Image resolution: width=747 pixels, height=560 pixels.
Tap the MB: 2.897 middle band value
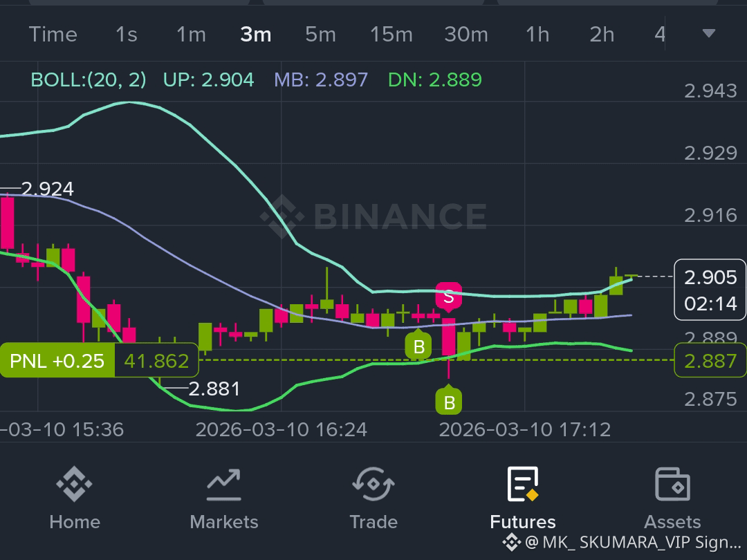[321, 80]
